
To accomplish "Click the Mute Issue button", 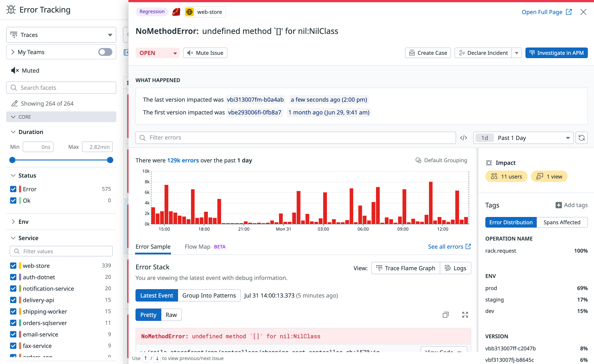I will (x=205, y=53).
